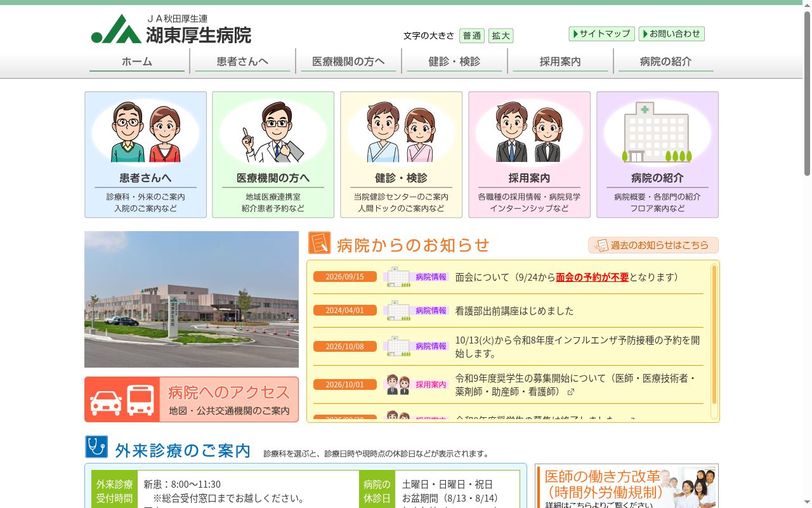Screen dimensions: 812x508
Task: Click the hospital exterior photo
Action: [x=192, y=299]
